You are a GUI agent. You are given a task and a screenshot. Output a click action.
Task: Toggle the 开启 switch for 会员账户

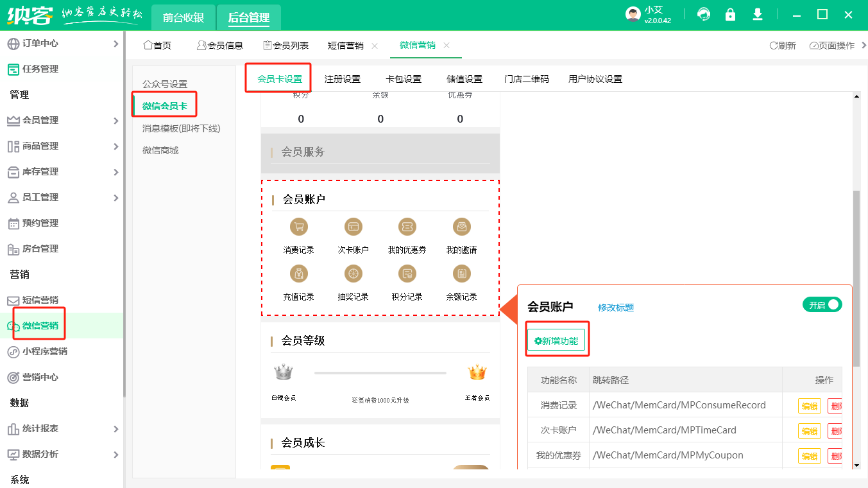click(x=822, y=305)
